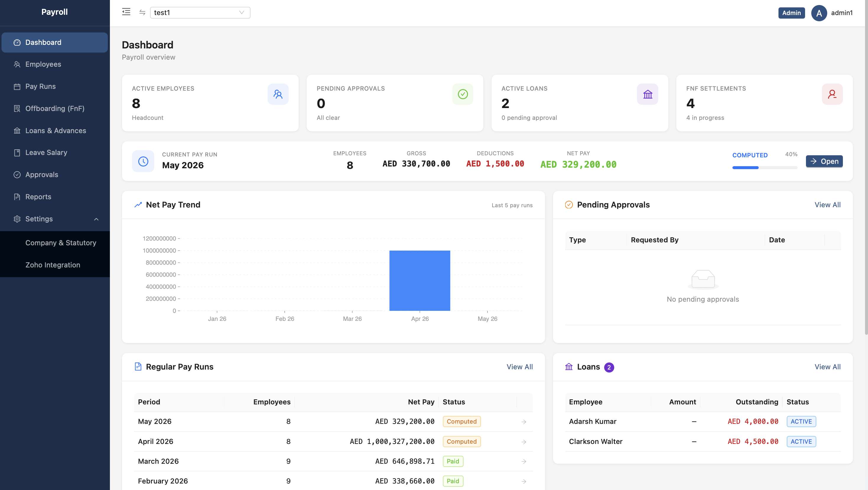868x490 pixels.
Task: Click the Computed tag in April 2026 row
Action: pos(462,442)
